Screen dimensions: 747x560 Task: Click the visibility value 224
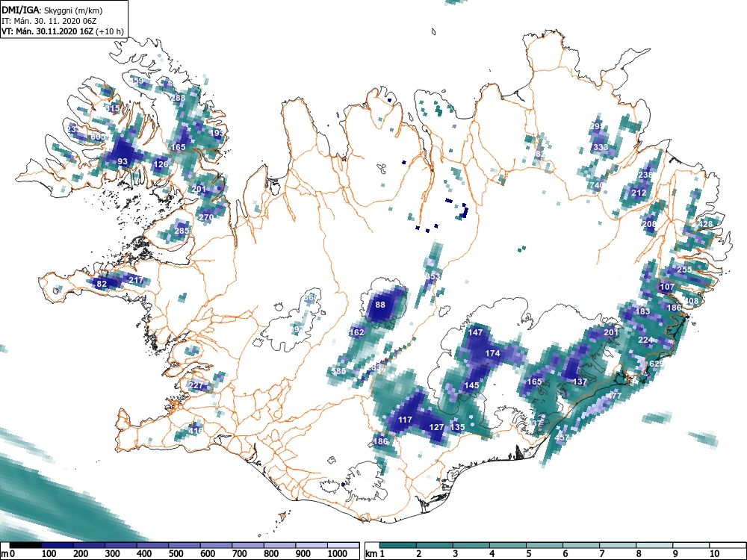(x=645, y=340)
